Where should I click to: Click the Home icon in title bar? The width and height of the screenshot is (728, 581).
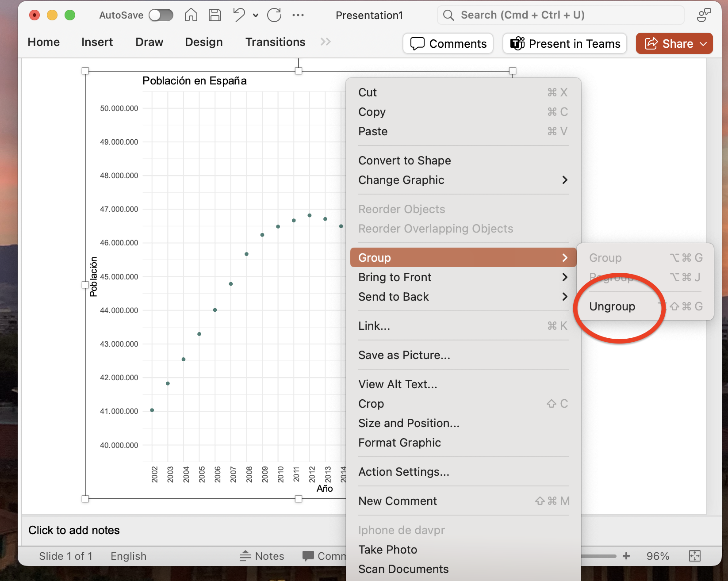pyautogui.click(x=191, y=15)
